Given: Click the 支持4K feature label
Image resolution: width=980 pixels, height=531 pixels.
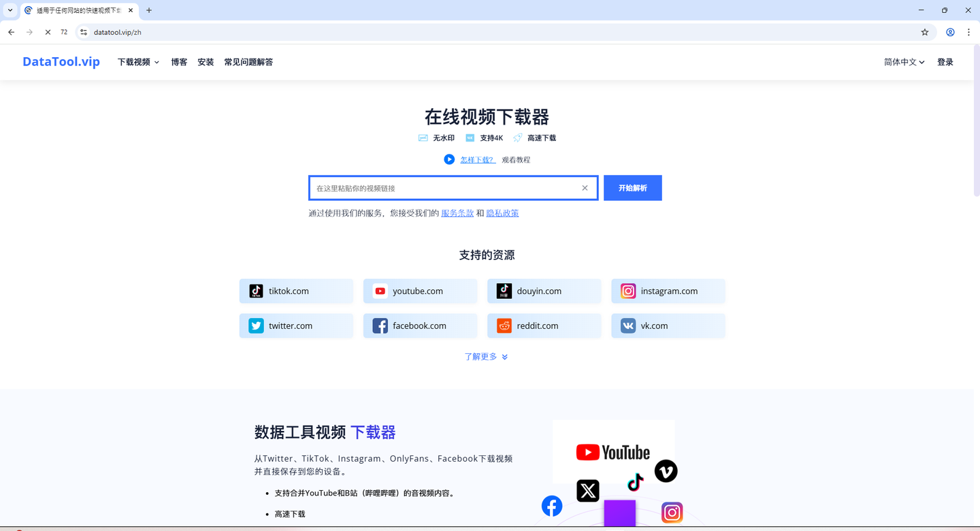Looking at the screenshot, I should [491, 138].
